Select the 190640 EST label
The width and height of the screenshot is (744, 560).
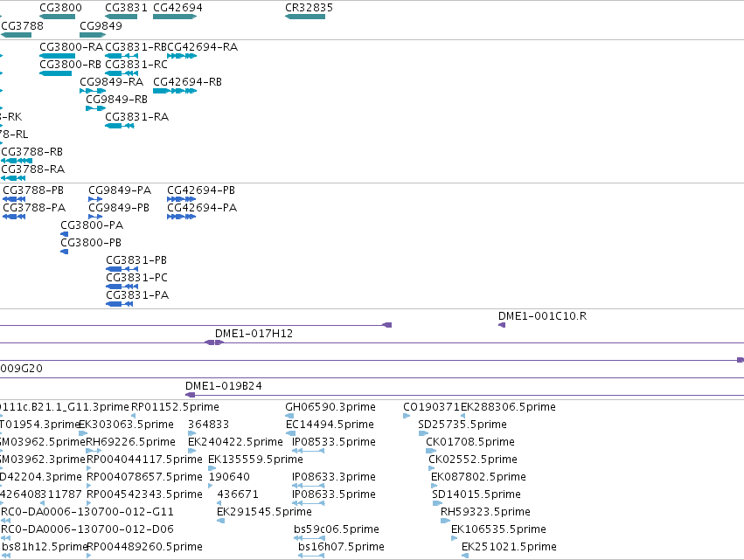229,477
